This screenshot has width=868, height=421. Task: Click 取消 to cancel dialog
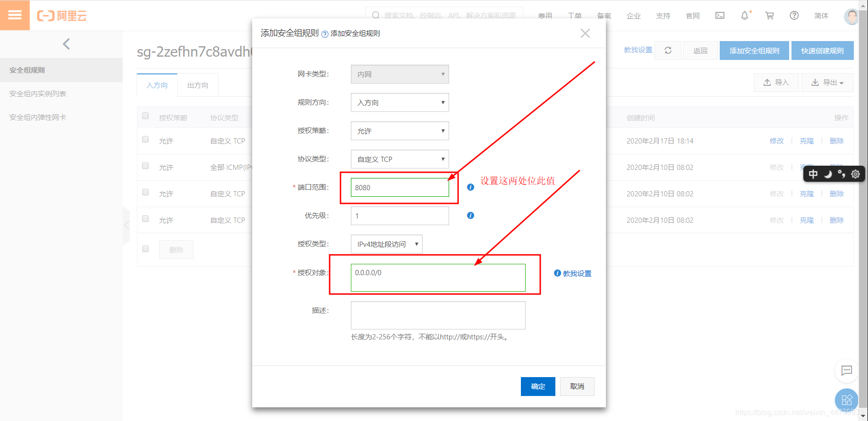[577, 387]
